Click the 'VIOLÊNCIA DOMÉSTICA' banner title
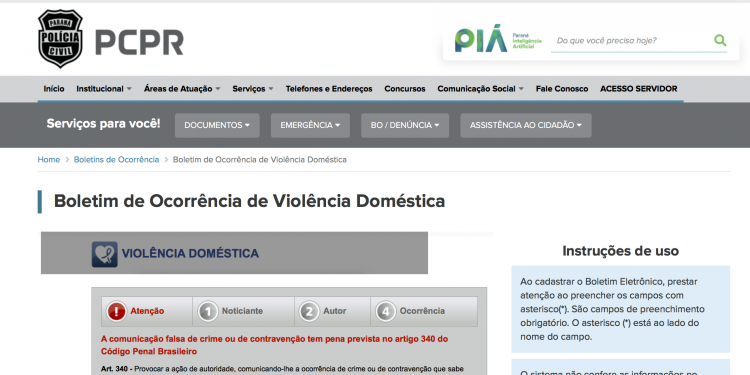 (190, 254)
